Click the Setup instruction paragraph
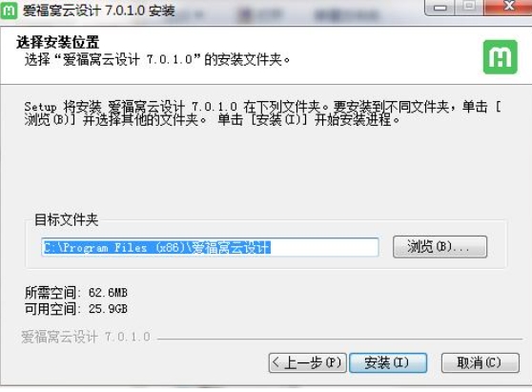 [x=262, y=113]
